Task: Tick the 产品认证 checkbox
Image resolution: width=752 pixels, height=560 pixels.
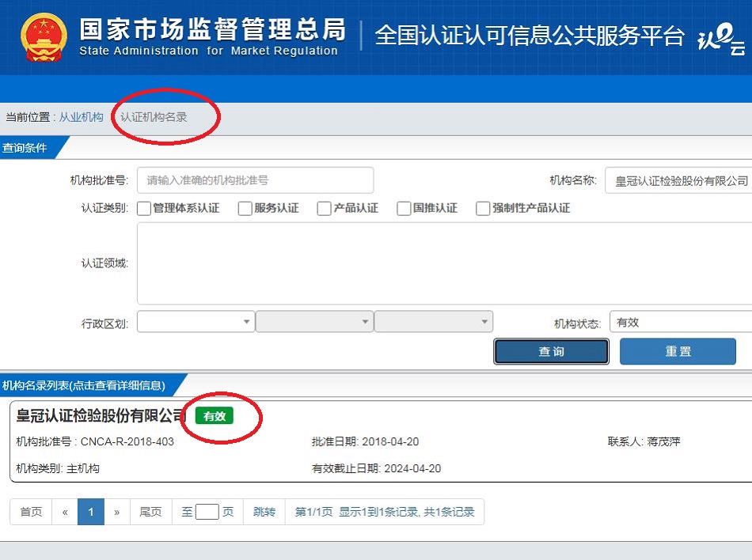Action: (325, 209)
